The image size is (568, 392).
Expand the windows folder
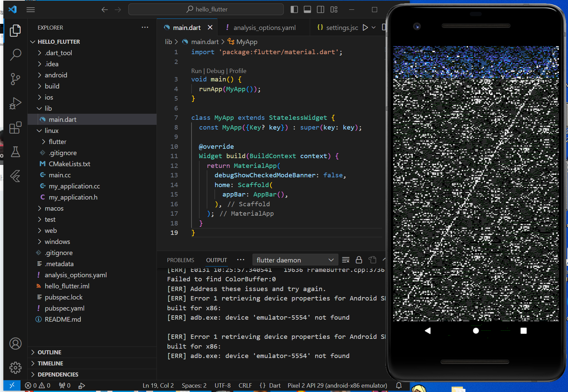tap(92, 242)
